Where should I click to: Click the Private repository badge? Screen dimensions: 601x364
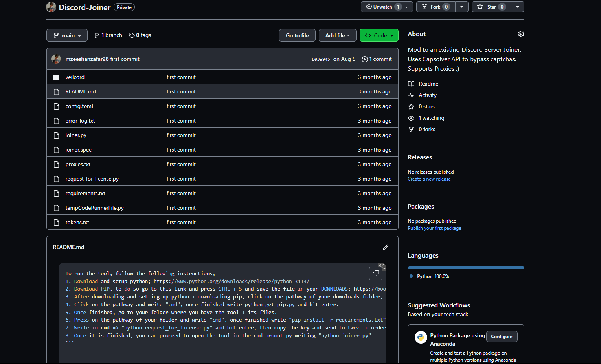coord(124,7)
